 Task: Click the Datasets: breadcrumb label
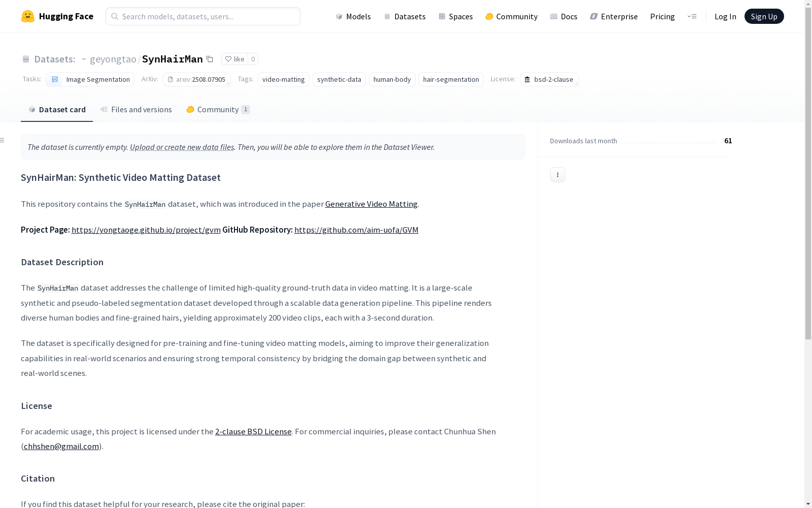click(x=54, y=59)
